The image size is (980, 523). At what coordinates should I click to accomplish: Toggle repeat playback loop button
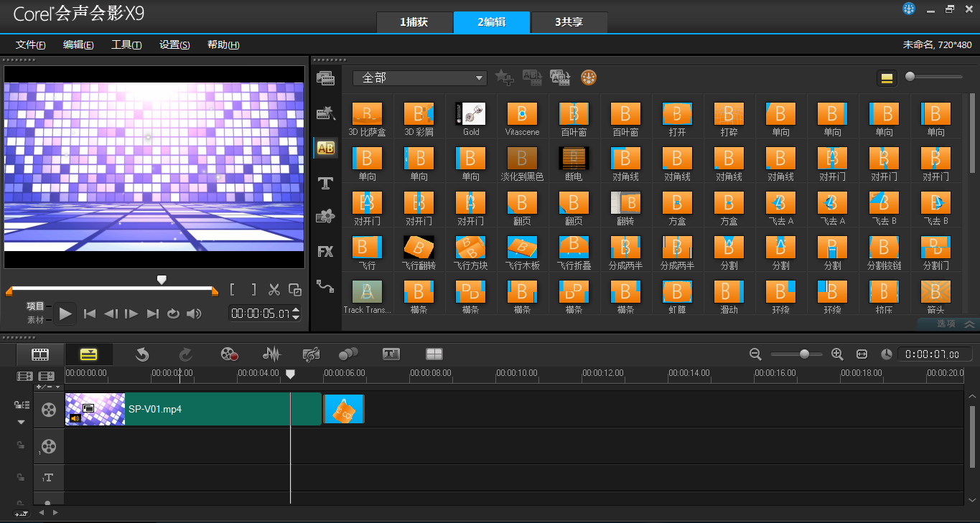coord(173,314)
